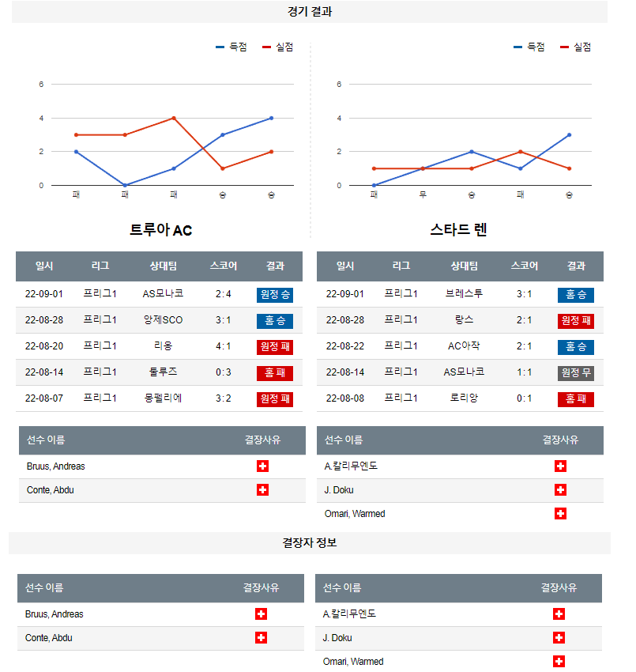Click the 트루아 AC team title

click(160, 230)
